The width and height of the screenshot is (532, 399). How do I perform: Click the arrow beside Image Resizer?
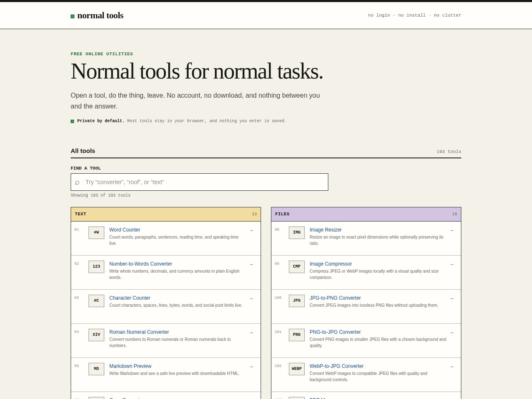click(x=451, y=230)
